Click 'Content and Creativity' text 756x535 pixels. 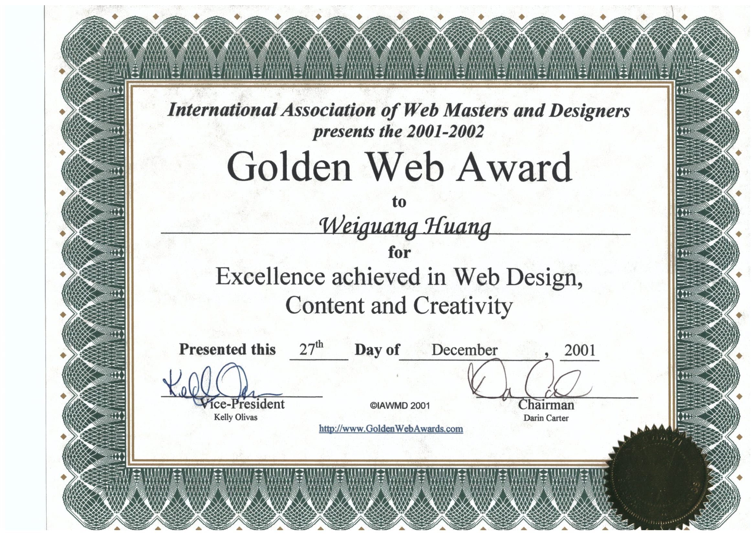[x=399, y=306]
